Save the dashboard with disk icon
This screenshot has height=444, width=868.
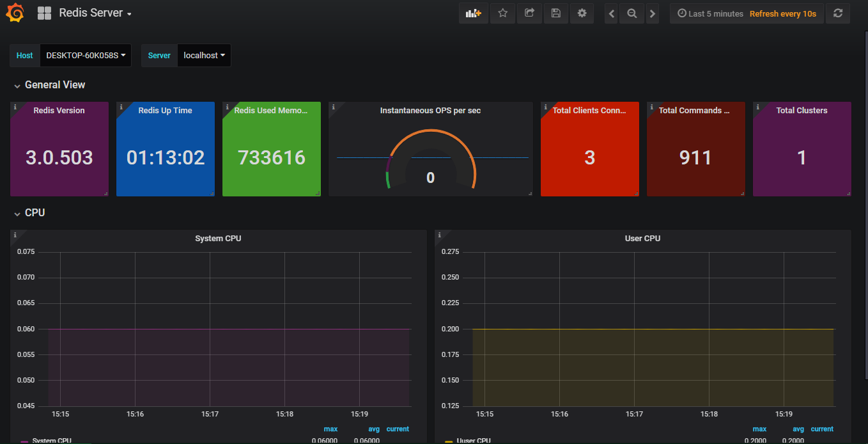click(x=555, y=13)
